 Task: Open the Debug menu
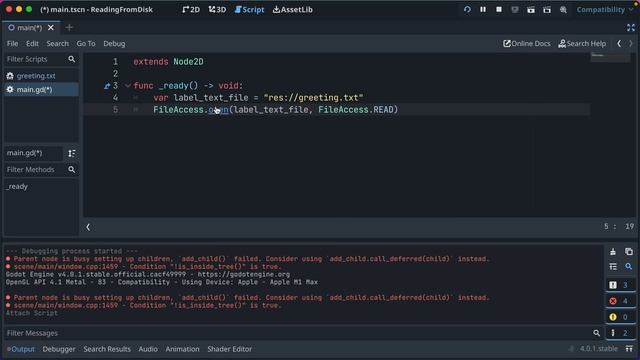[114, 43]
